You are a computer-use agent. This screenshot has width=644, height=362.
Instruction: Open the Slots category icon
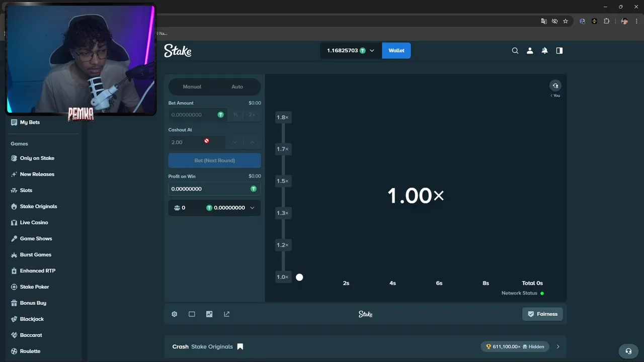tap(14, 190)
